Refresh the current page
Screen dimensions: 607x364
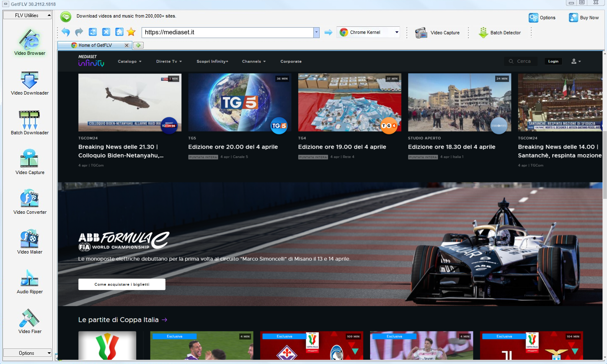(93, 32)
